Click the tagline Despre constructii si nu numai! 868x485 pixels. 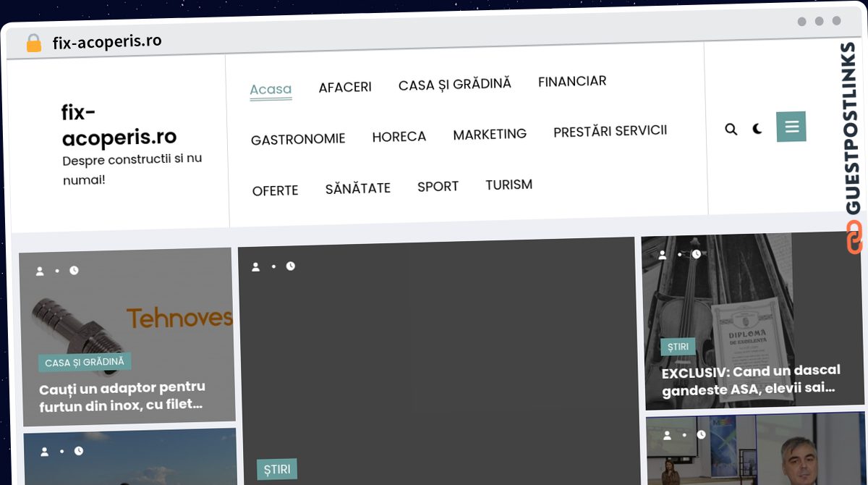132,169
